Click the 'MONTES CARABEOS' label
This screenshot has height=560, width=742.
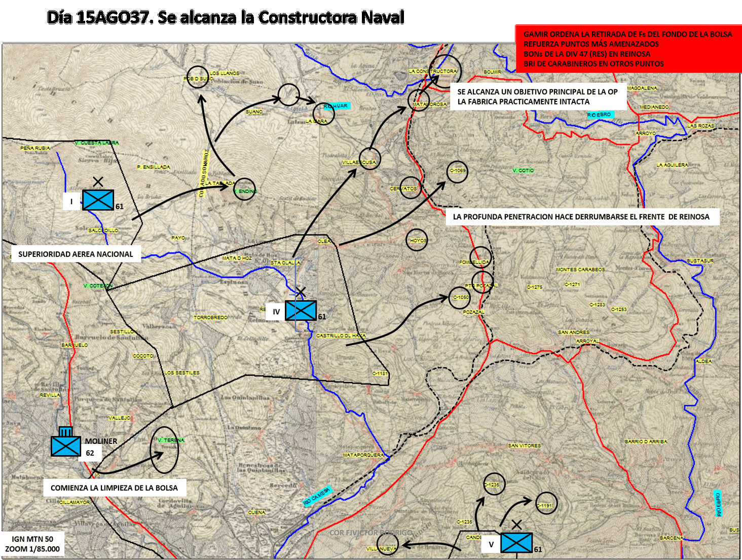pos(581,270)
